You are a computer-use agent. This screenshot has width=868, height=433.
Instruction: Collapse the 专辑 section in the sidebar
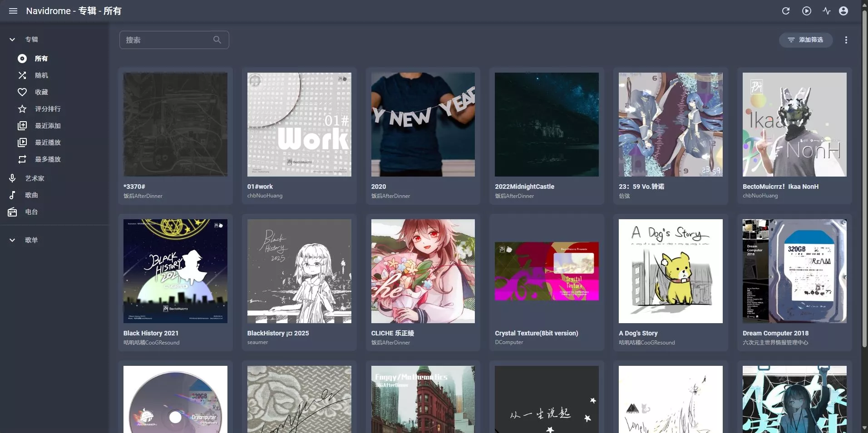pos(12,39)
